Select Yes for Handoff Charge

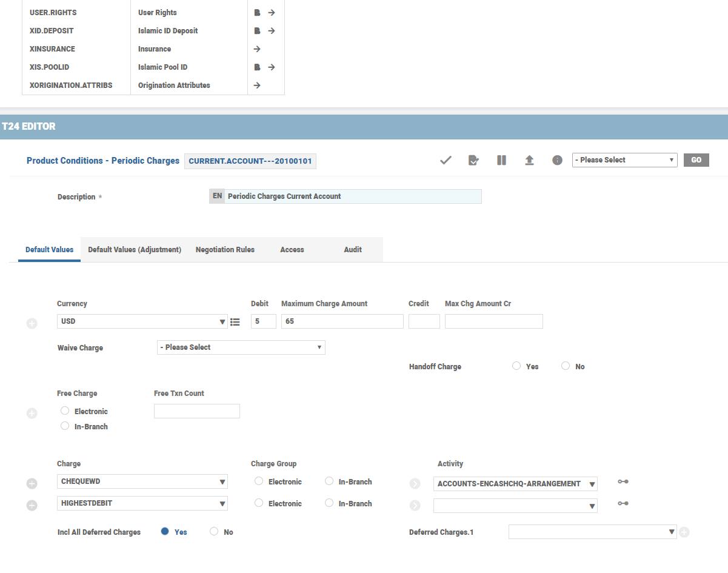click(516, 366)
